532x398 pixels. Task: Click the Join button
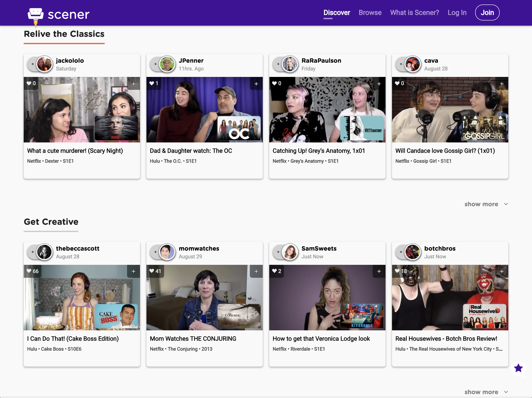pyautogui.click(x=487, y=12)
